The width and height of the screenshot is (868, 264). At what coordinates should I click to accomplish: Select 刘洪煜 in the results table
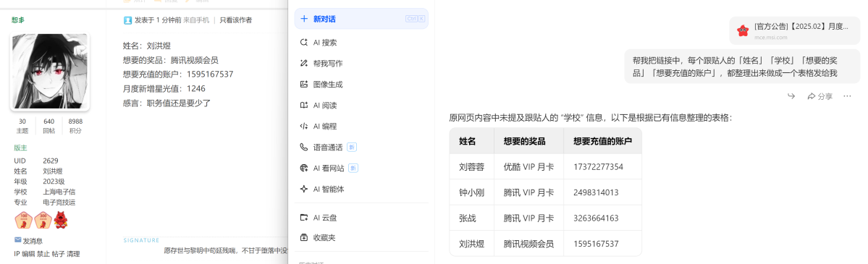point(471,244)
